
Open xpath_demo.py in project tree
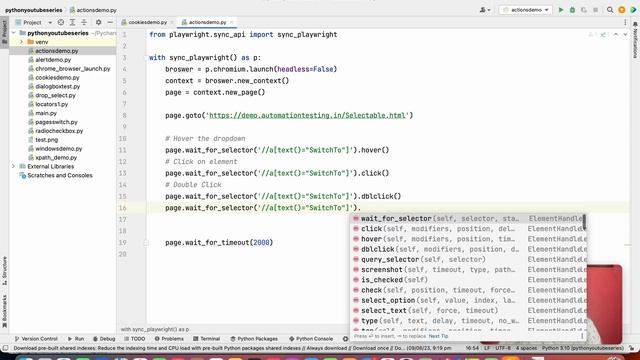(x=56, y=158)
